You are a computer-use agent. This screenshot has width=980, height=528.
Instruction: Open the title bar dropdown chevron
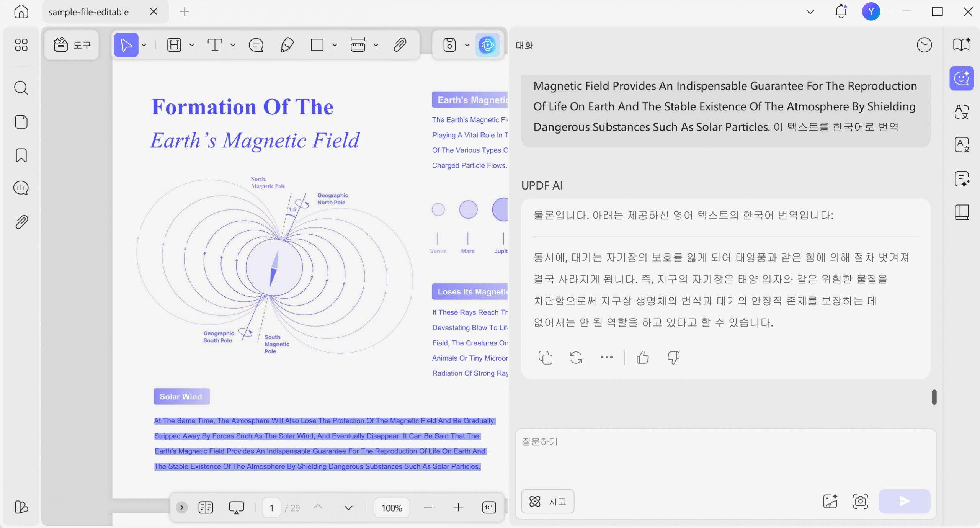tap(810, 12)
